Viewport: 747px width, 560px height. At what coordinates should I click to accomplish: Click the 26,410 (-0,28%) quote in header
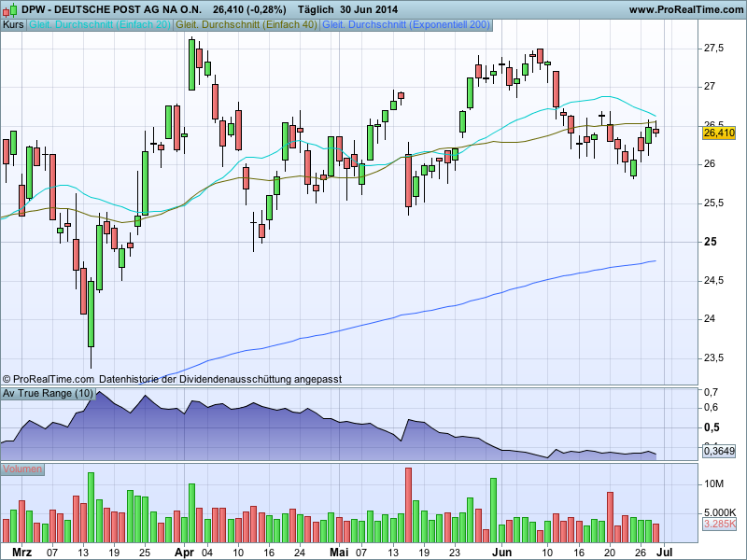tap(249, 9)
